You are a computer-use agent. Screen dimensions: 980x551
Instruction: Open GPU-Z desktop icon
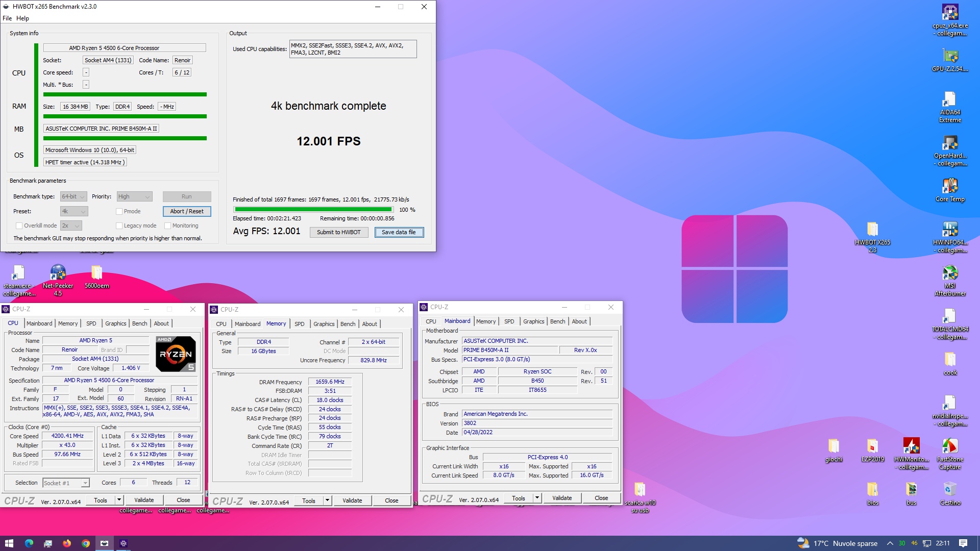click(950, 60)
